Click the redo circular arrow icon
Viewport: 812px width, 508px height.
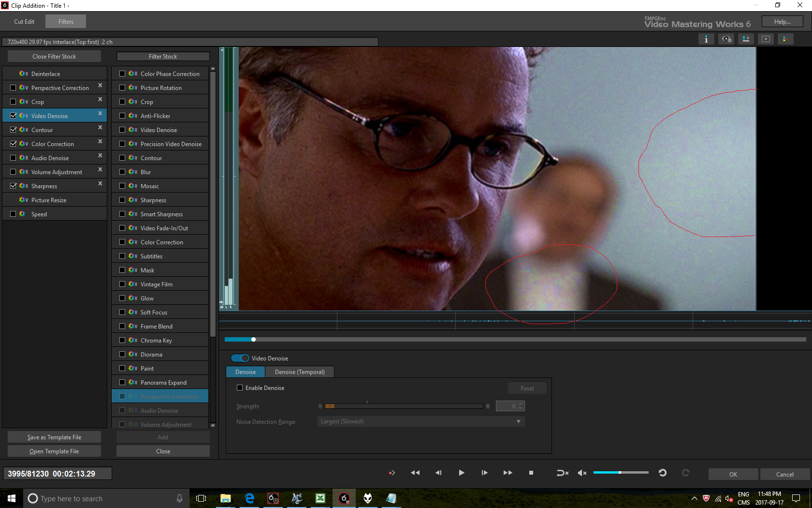click(x=685, y=473)
